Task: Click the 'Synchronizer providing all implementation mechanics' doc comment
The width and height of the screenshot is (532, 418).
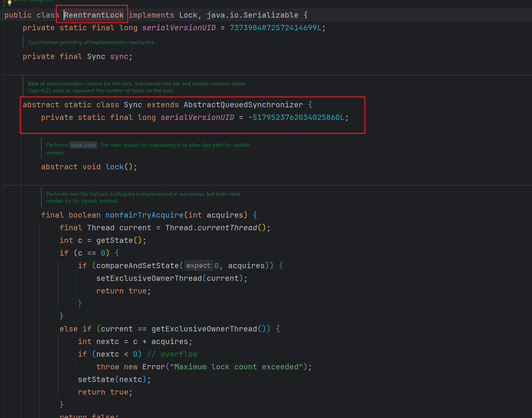Action: click(x=90, y=43)
